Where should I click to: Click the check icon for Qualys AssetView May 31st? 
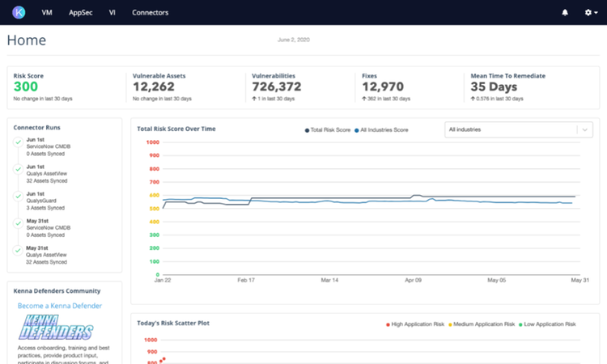pos(18,249)
